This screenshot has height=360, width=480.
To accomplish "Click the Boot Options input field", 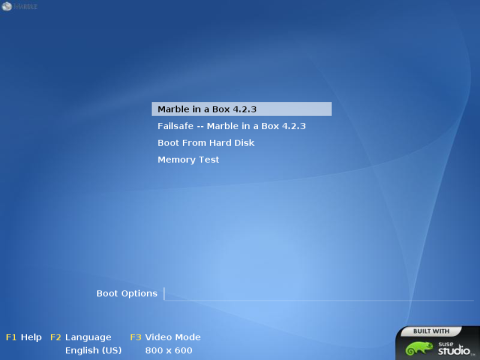I will coord(319,294).
